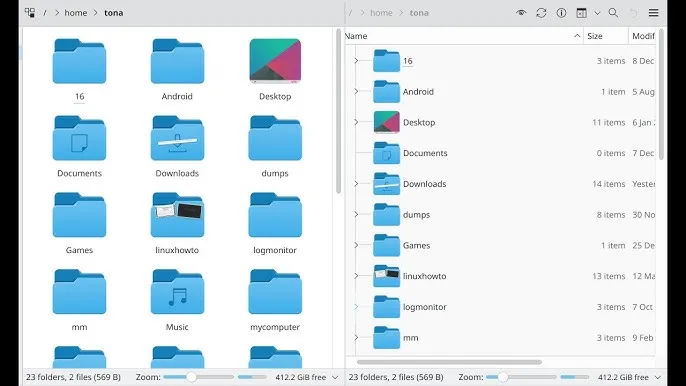Select the linuxhowto folder icon in left pane
This screenshot has width=686, height=386.
(x=177, y=215)
